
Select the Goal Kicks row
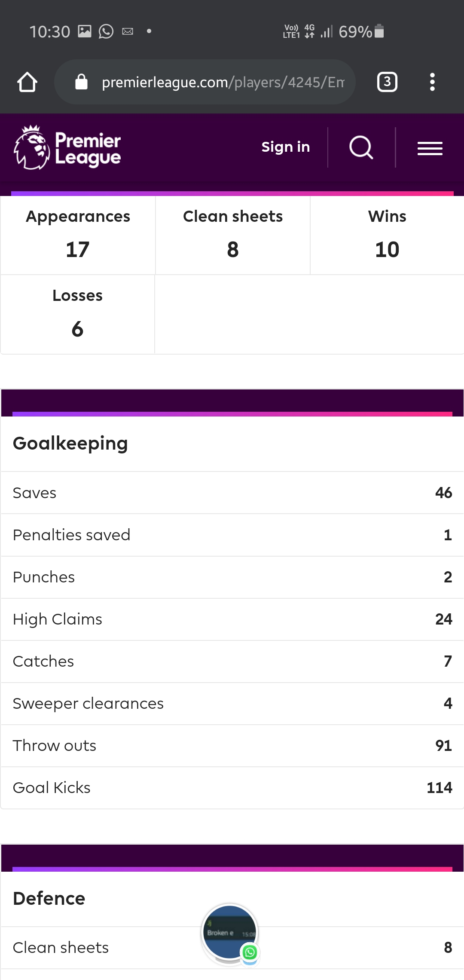[x=232, y=787]
